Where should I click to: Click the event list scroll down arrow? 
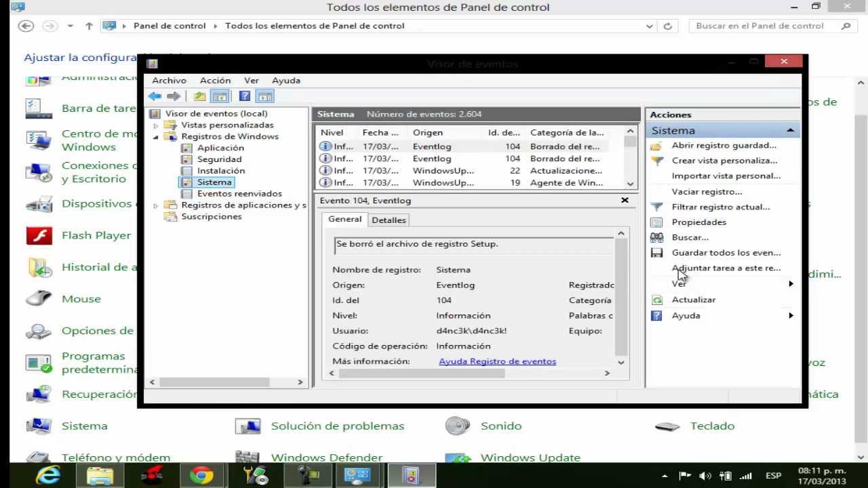[x=631, y=184]
